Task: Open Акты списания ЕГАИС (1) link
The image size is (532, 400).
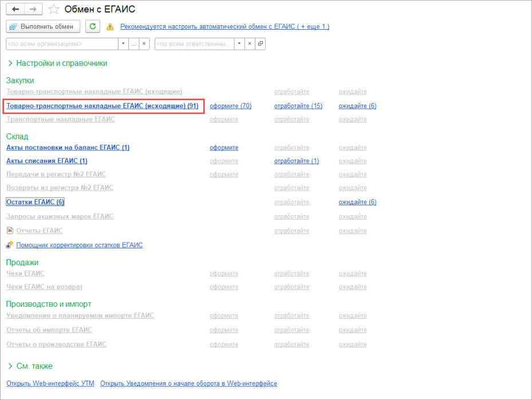Action: (47, 161)
